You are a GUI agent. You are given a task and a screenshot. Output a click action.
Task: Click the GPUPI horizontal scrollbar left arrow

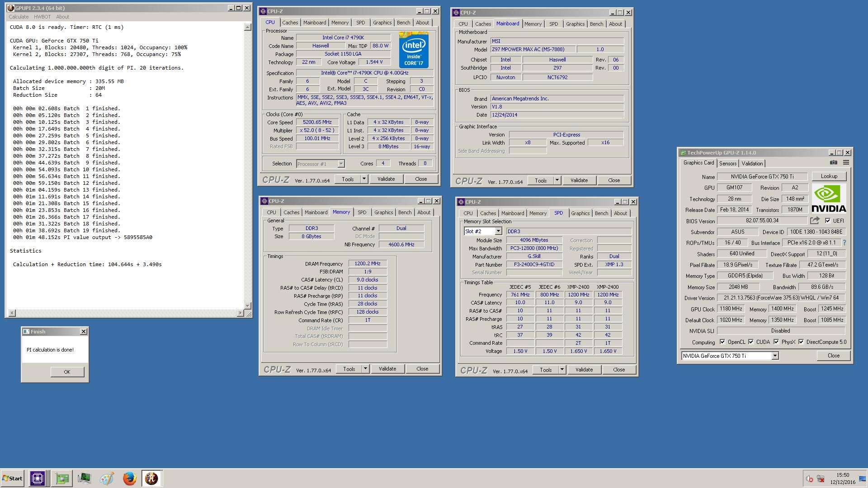click(12, 313)
